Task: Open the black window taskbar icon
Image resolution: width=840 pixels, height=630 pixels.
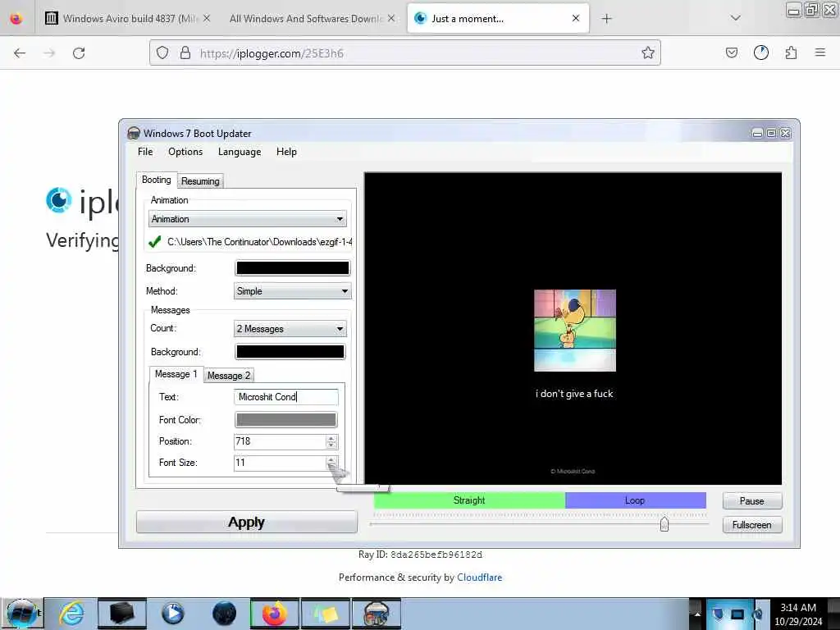Action: click(x=121, y=614)
